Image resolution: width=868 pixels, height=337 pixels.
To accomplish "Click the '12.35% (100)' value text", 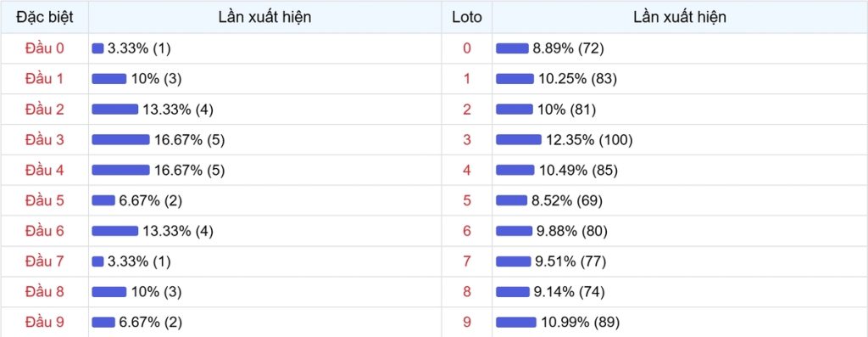I will [x=589, y=140].
